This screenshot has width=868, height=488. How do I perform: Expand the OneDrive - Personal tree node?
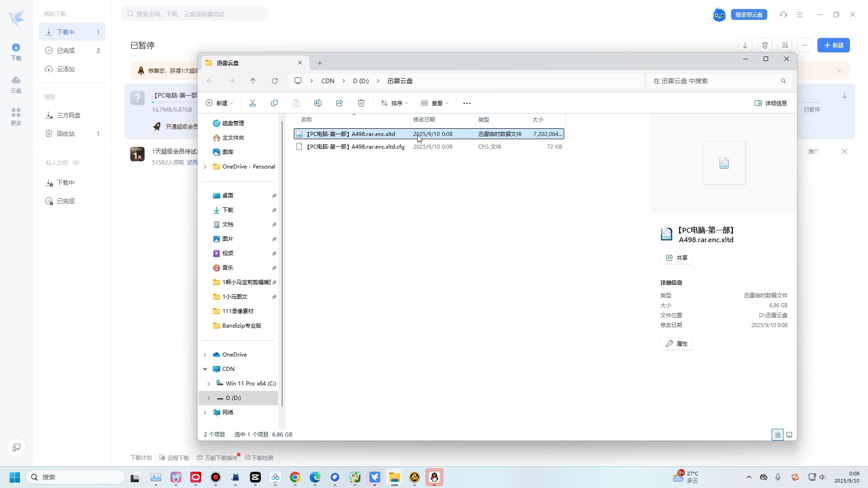tap(205, 167)
